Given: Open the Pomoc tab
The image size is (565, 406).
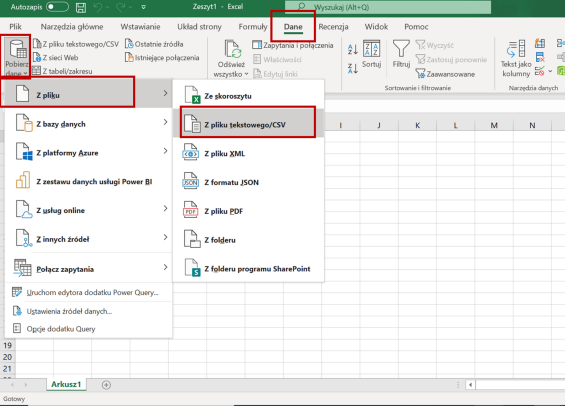Looking at the screenshot, I should click(416, 27).
